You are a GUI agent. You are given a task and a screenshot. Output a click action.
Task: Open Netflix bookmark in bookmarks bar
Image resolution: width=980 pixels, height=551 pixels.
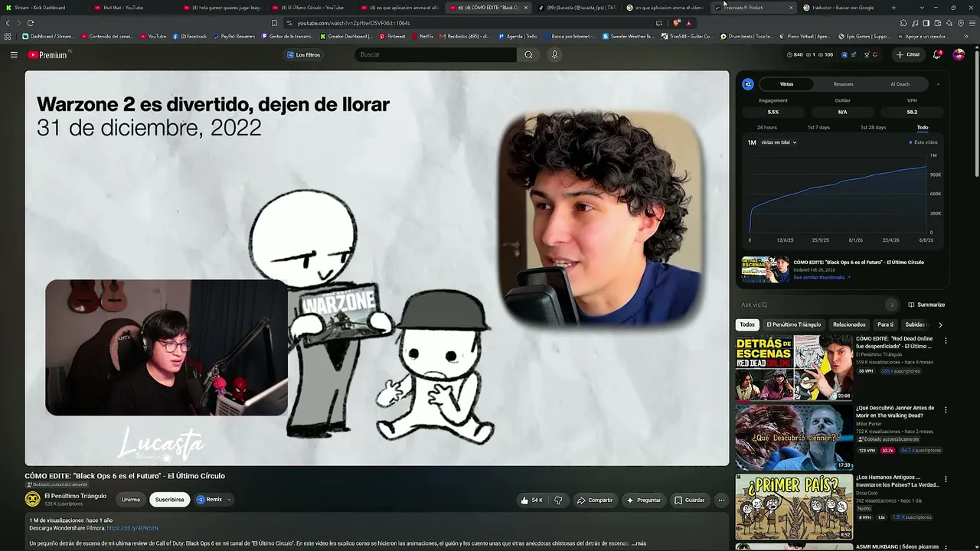point(422,36)
